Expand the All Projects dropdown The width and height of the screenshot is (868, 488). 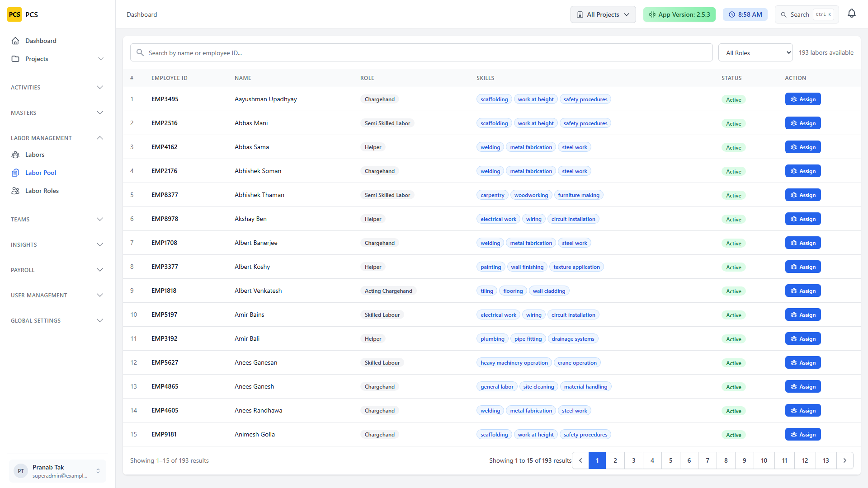tap(603, 14)
